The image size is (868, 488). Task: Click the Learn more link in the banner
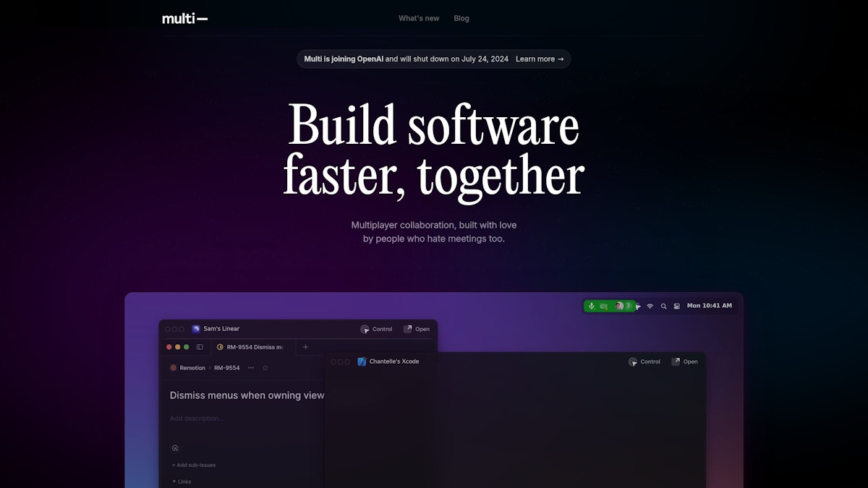(x=540, y=59)
